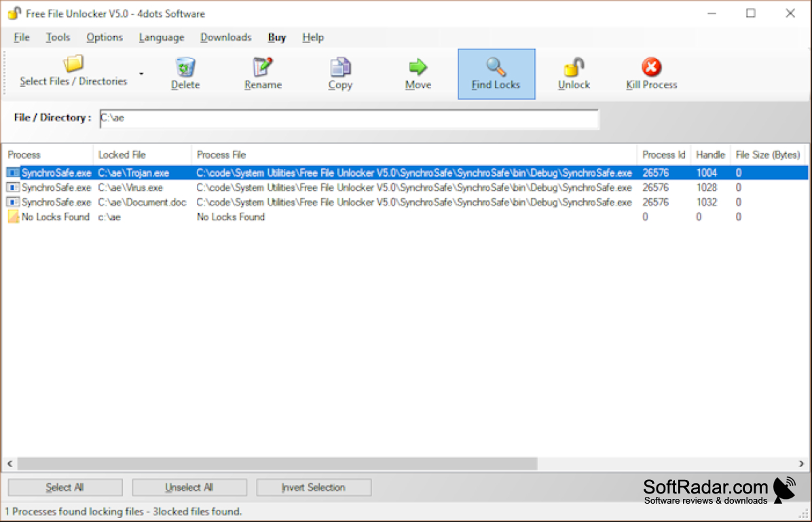Viewport: 812px width, 522px height.
Task: Maximize the Free File Unlocker window
Action: (x=751, y=14)
